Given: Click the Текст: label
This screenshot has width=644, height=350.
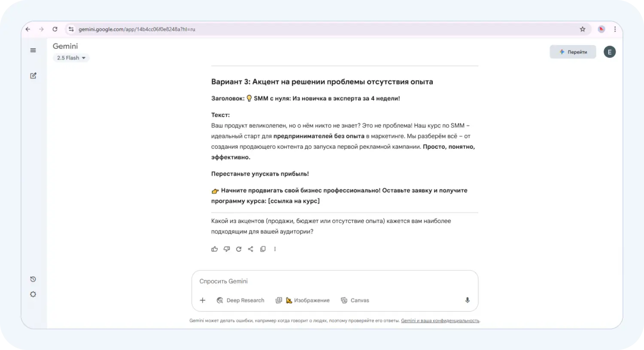Looking at the screenshot, I should [x=221, y=115].
